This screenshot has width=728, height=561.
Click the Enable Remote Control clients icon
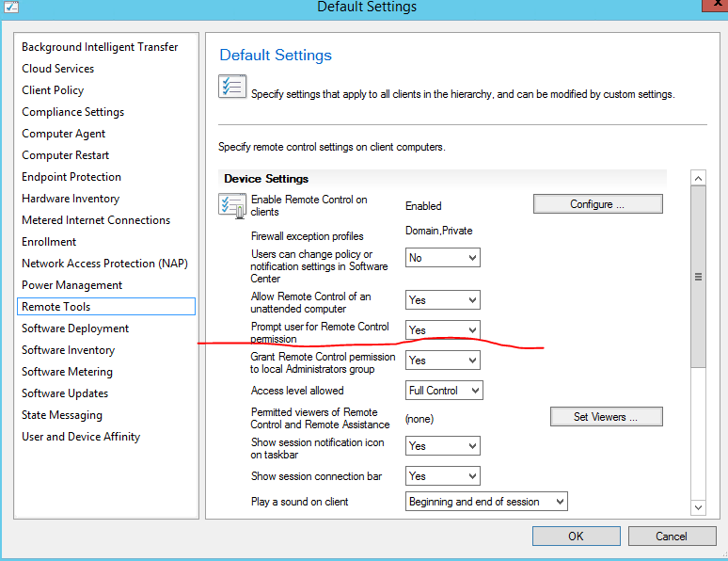(x=232, y=206)
